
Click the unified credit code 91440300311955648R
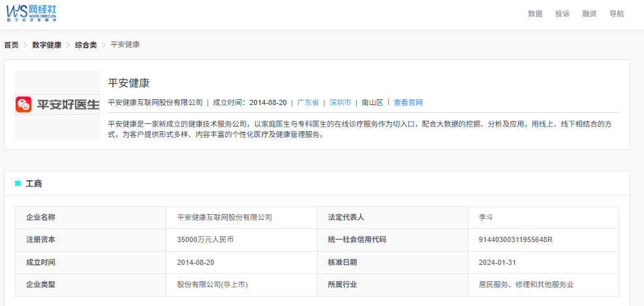point(515,239)
